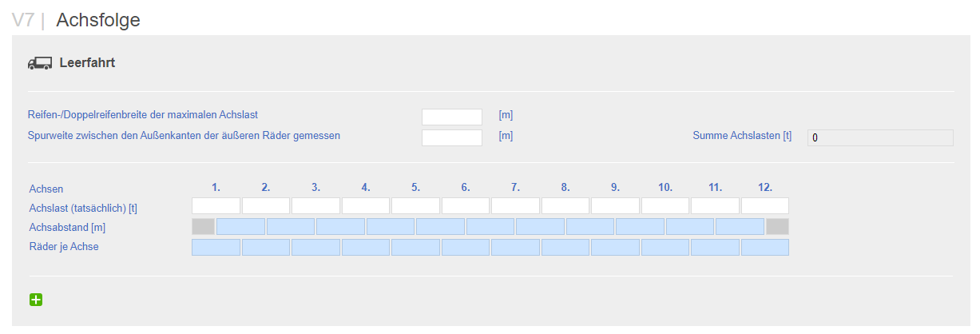Select the Achslast field for axle 7
The width and height of the screenshot is (980, 334).
515,206
